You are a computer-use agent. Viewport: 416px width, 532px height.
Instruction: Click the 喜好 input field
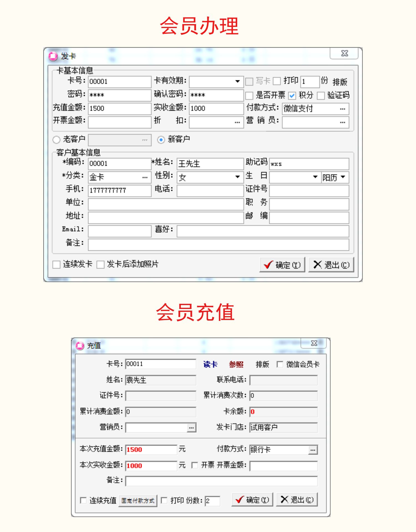pos(263,231)
